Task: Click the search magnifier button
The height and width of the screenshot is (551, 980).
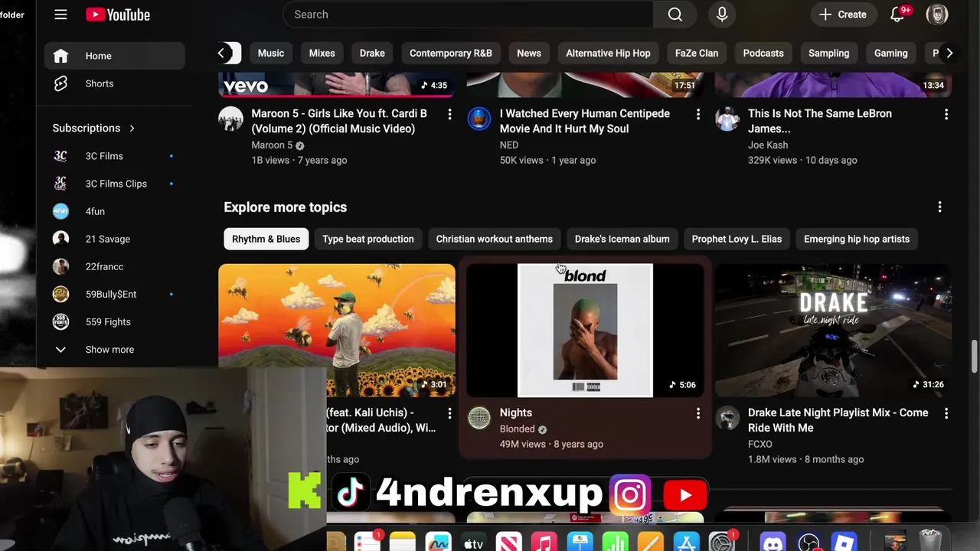Action: click(675, 15)
